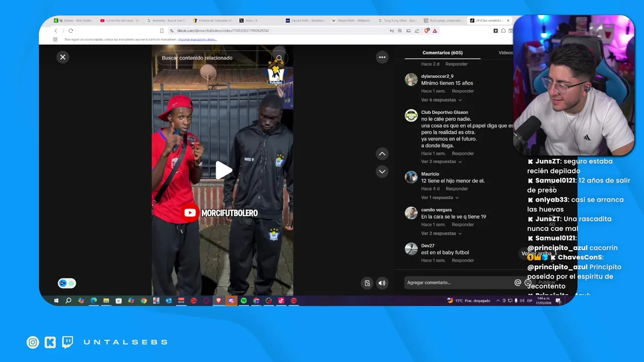Reload the page in the browser
Screen dimensions: 644x362
click(x=70, y=31)
